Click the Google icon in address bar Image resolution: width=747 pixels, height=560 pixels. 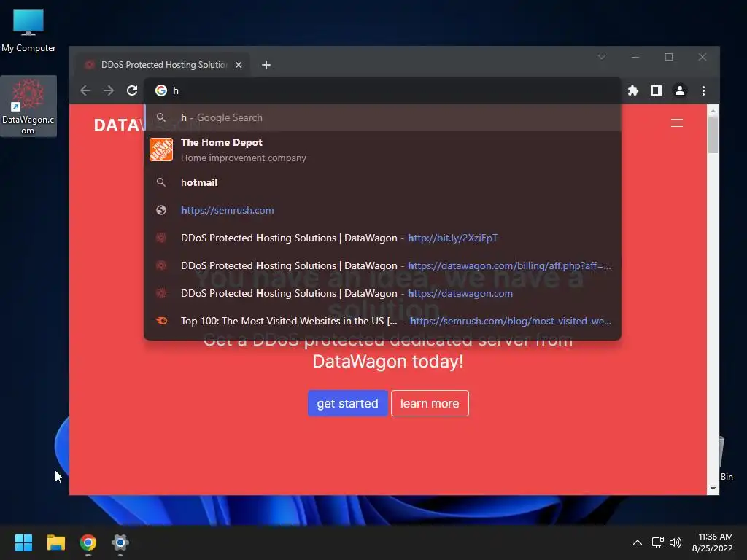(x=161, y=90)
